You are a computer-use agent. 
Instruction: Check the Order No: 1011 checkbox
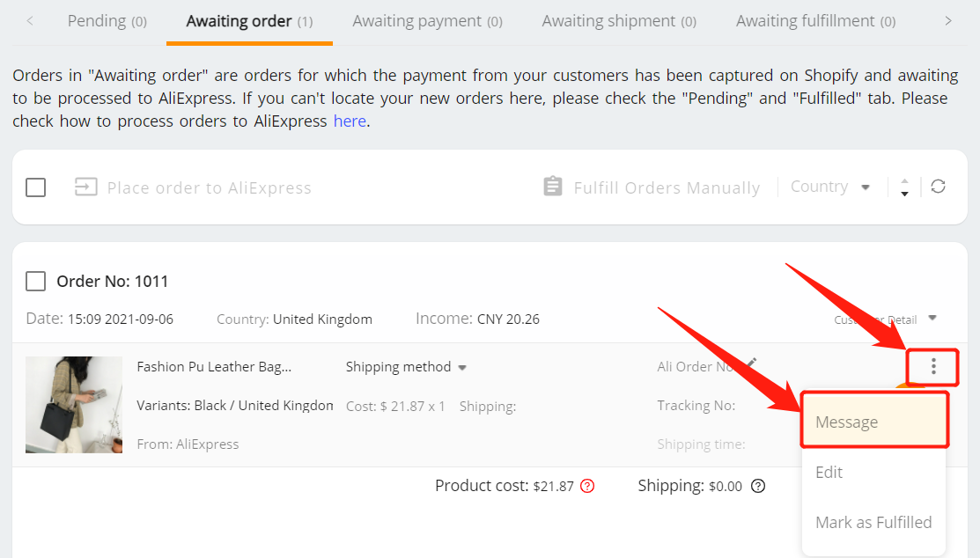pos(35,281)
